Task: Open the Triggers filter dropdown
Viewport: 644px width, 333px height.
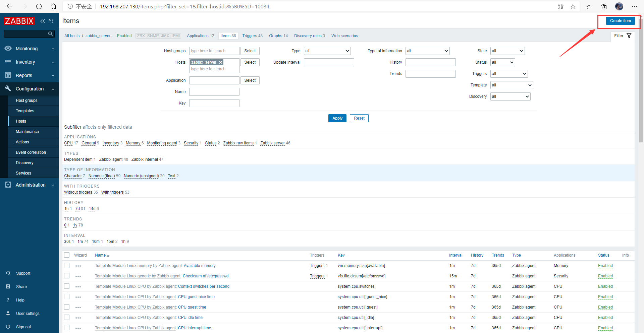Action: click(x=509, y=74)
